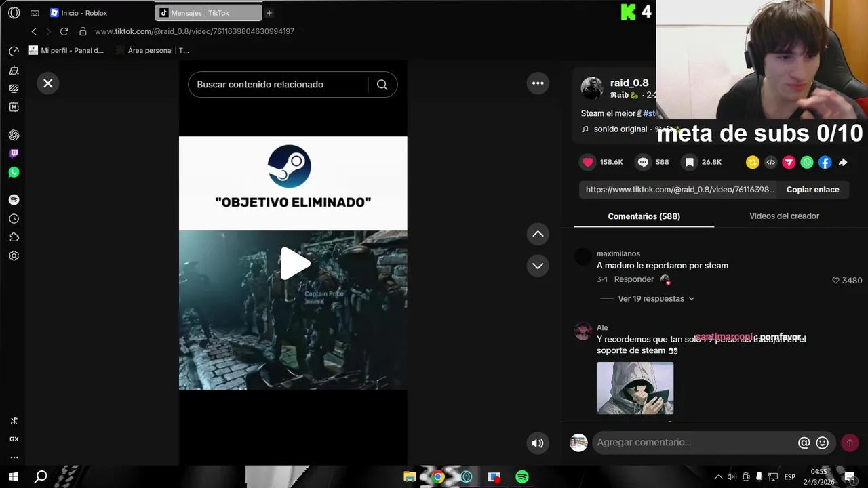Image resolution: width=868 pixels, height=488 pixels.
Task: Open GX Corner gamepad icon in tab bar
Action: tap(35, 13)
